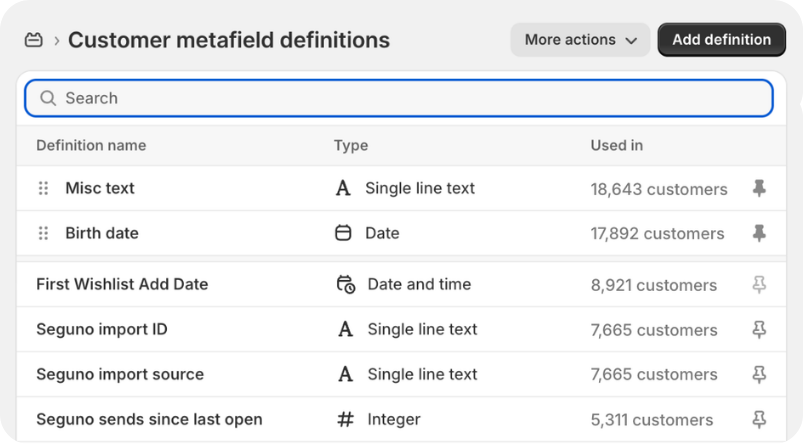Viewport: 805px width, 446px height.
Task: Click the date-time icon for First Wishlist
Action: pos(346,284)
